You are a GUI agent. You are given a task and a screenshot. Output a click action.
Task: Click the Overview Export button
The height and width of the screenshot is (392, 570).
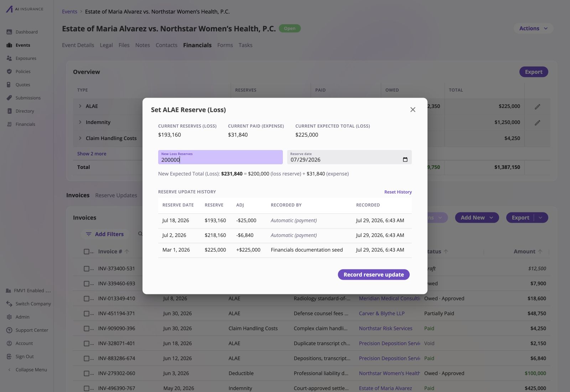pos(534,72)
